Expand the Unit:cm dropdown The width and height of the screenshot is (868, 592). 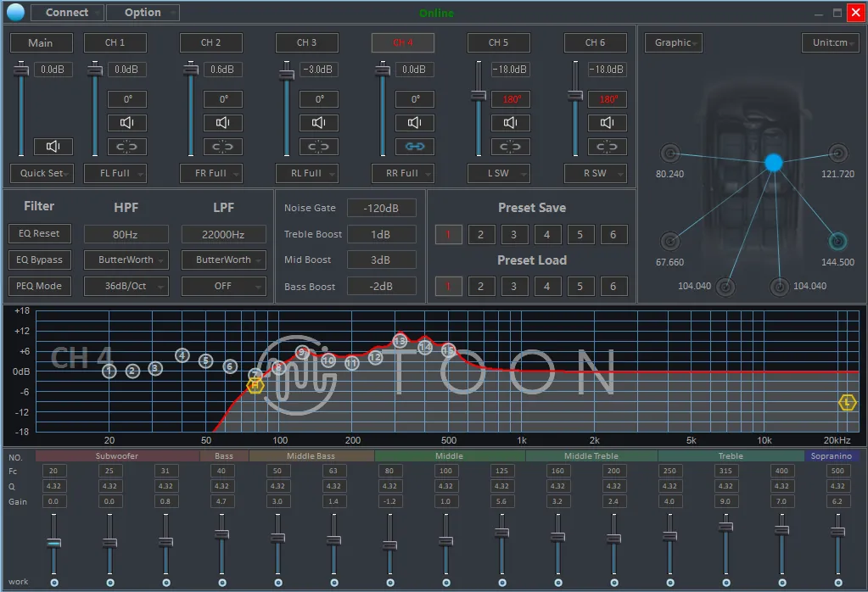[830, 43]
